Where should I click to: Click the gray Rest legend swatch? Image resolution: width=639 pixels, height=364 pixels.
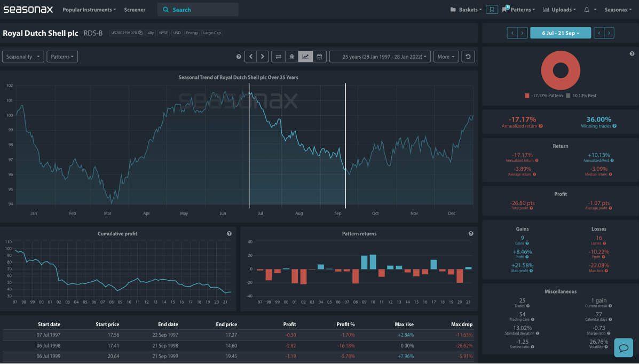(568, 96)
